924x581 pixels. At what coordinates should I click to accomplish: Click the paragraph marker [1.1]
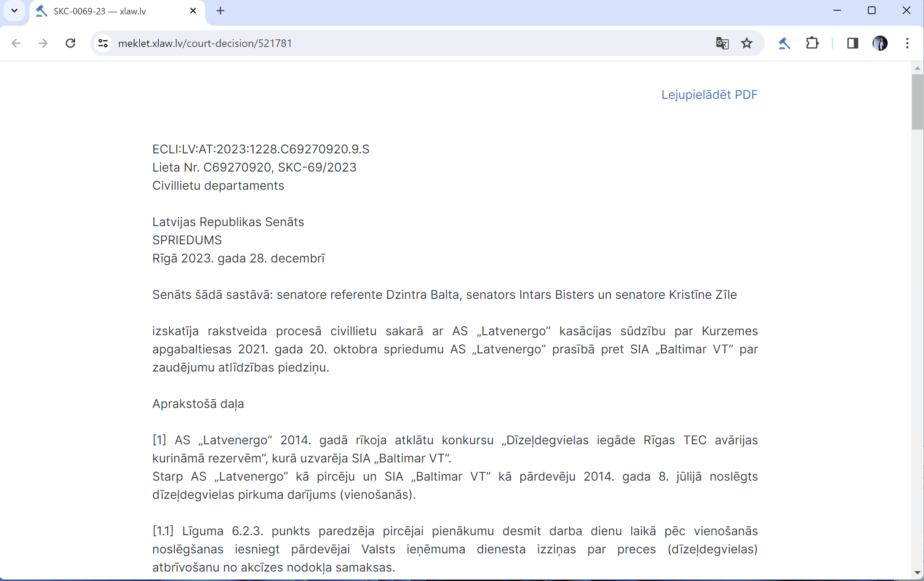pyautogui.click(x=163, y=531)
